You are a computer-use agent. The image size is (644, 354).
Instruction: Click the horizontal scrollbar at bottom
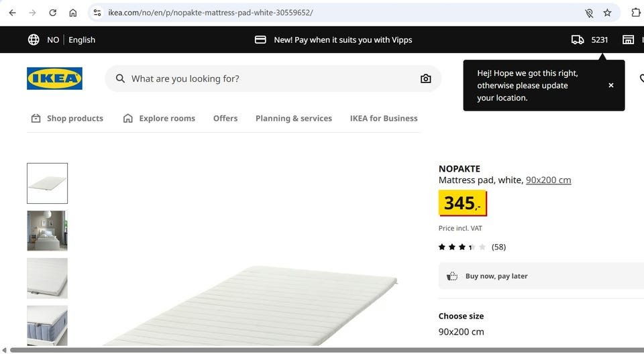[322, 350]
